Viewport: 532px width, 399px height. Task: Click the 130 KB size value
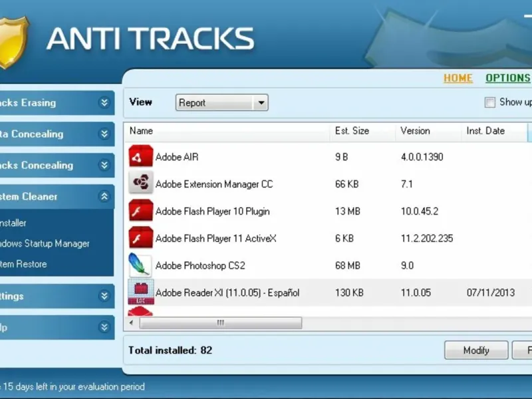point(349,293)
